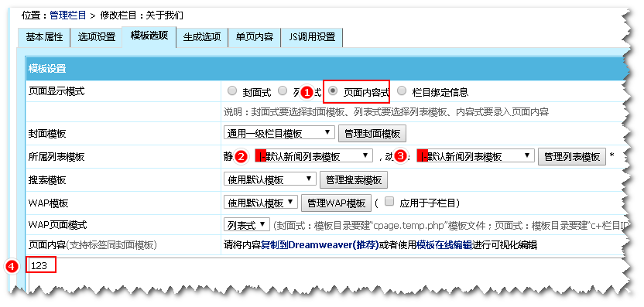Click the 管理封面模板 button
The image size is (644, 307).
tap(372, 133)
